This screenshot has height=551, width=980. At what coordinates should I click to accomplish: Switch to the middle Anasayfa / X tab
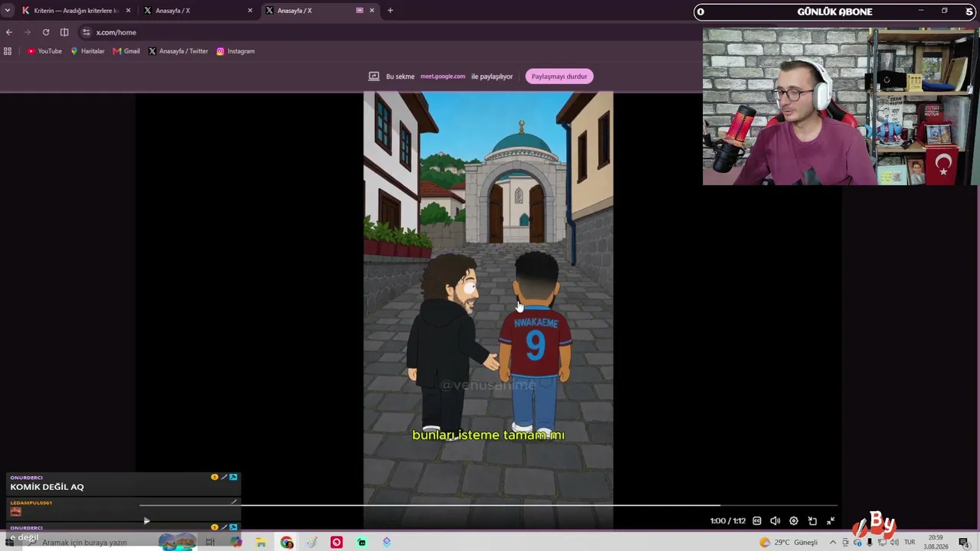click(x=199, y=11)
